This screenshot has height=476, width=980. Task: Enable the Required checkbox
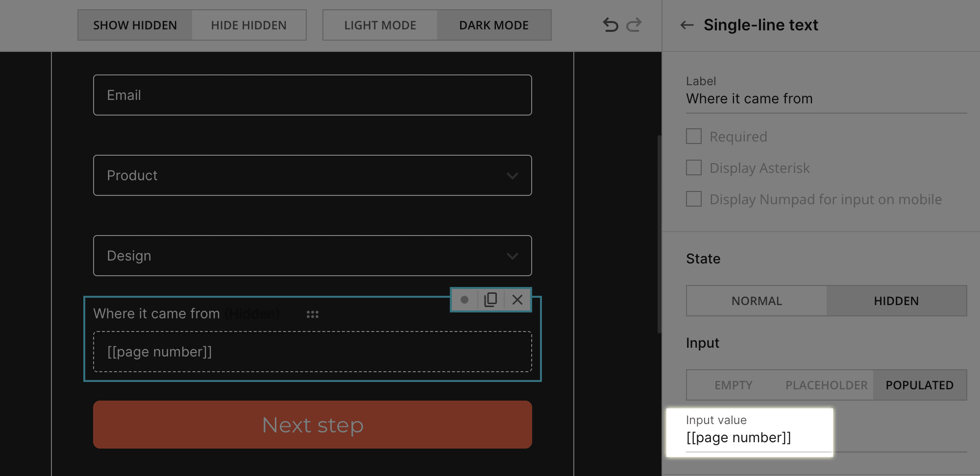point(694,136)
